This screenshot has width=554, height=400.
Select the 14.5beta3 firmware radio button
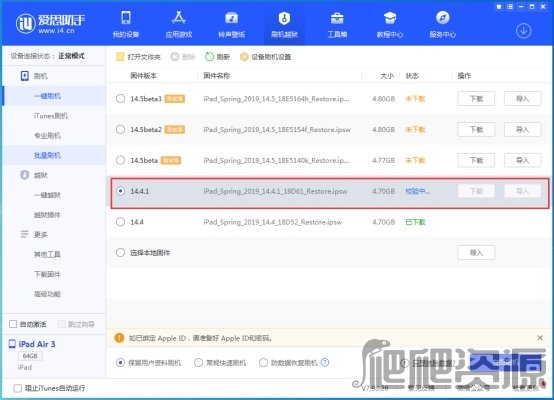120,99
